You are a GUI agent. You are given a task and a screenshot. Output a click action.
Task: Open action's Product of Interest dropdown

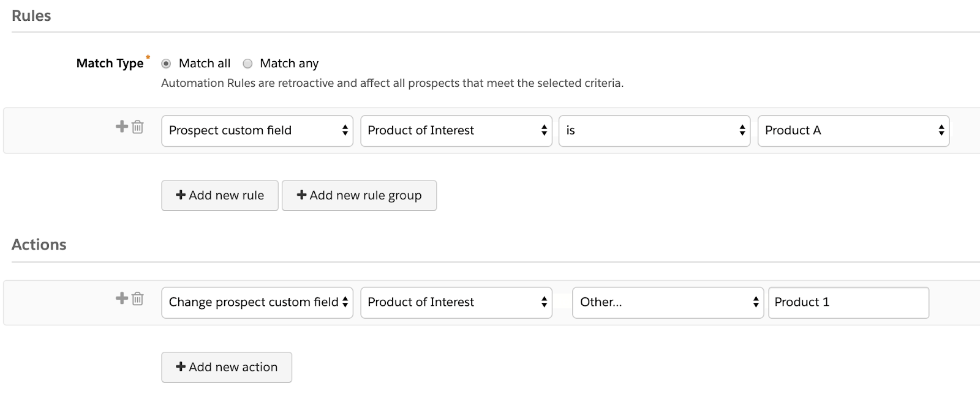456,303
